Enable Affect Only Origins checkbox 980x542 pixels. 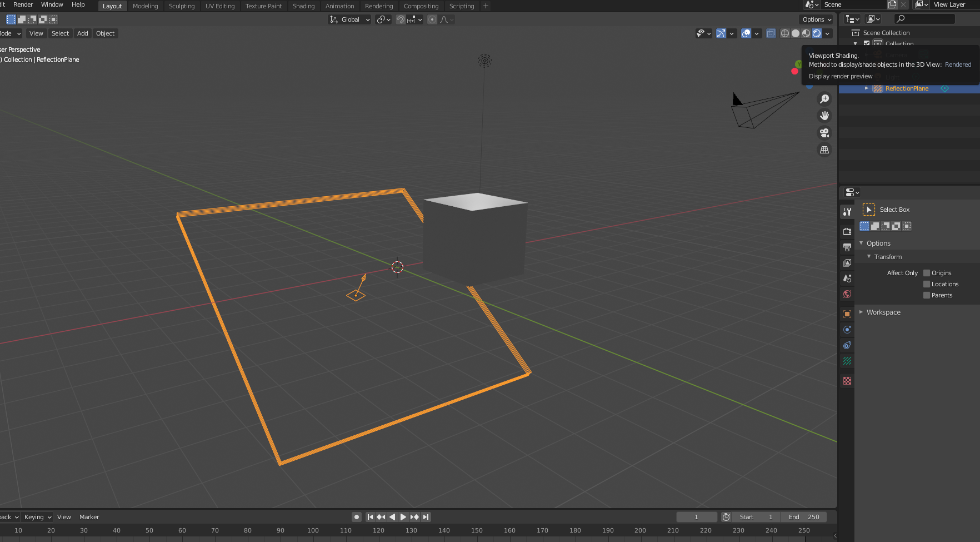pyautogui.click(x=927, y=273)
